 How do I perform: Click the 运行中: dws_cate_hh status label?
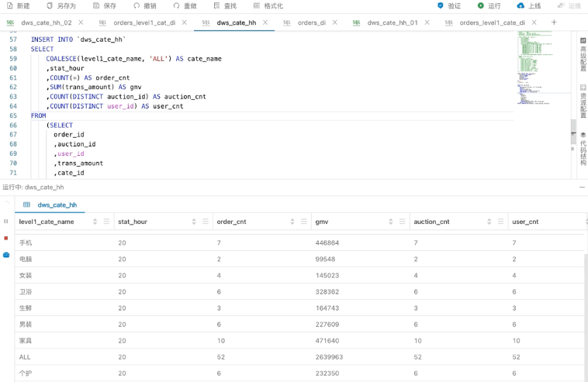click(x=33, y=188)
